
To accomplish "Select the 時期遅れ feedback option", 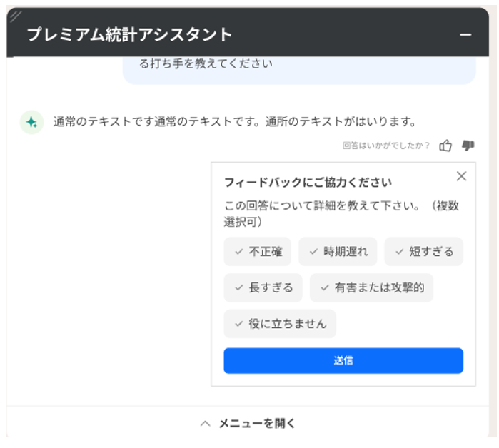I will tap(338, 252).
